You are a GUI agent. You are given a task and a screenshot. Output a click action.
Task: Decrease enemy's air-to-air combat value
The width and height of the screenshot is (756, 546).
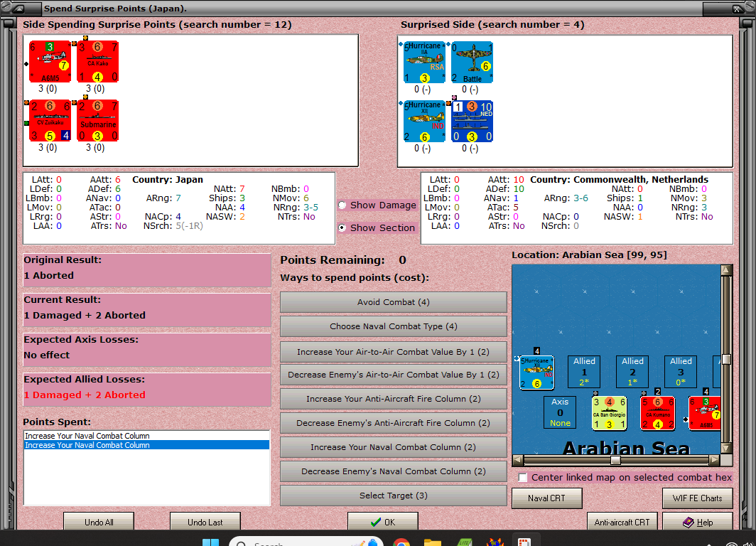[x=394, y=375]
